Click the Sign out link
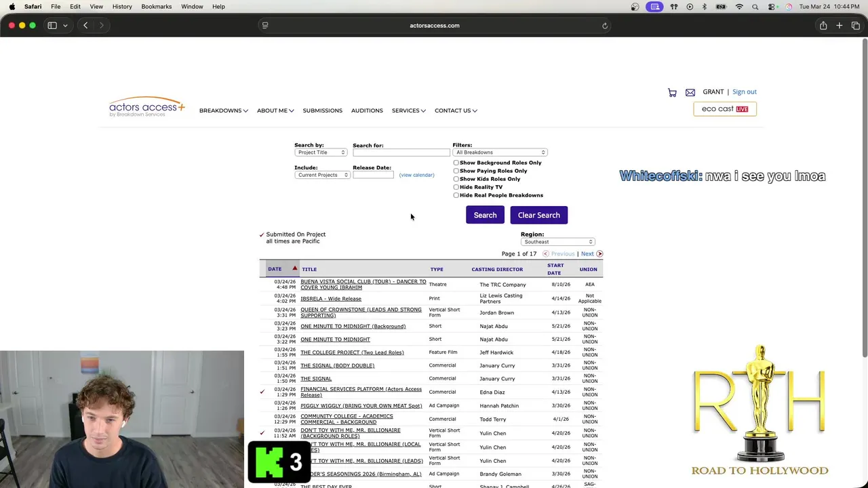The height and width of the screenshot is (488, 868). coord(745,92)
